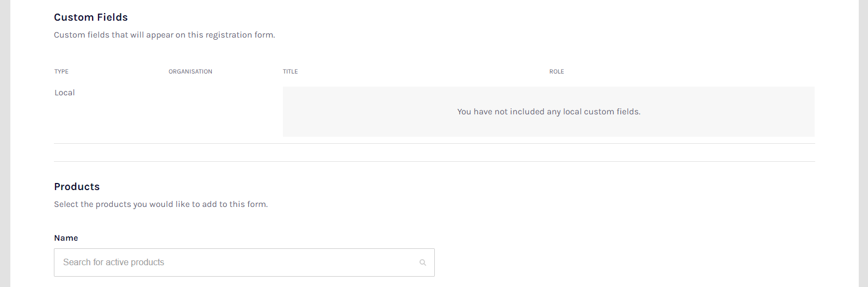Click the TITLE column header
The width and height of the screenshot is (868, 287).
coord(290,71)
